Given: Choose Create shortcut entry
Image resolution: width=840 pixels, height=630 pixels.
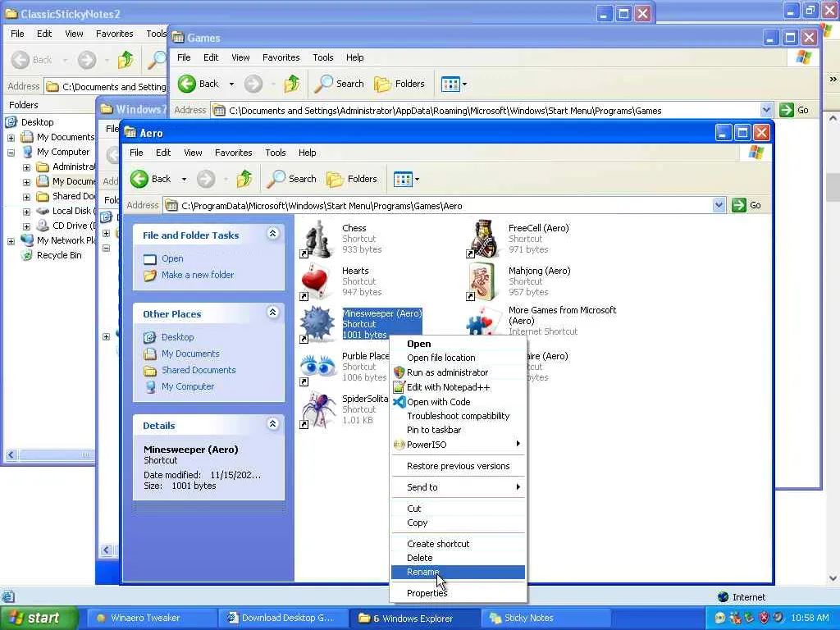Looking at the screenshot, I should click(x=458, y=544).
